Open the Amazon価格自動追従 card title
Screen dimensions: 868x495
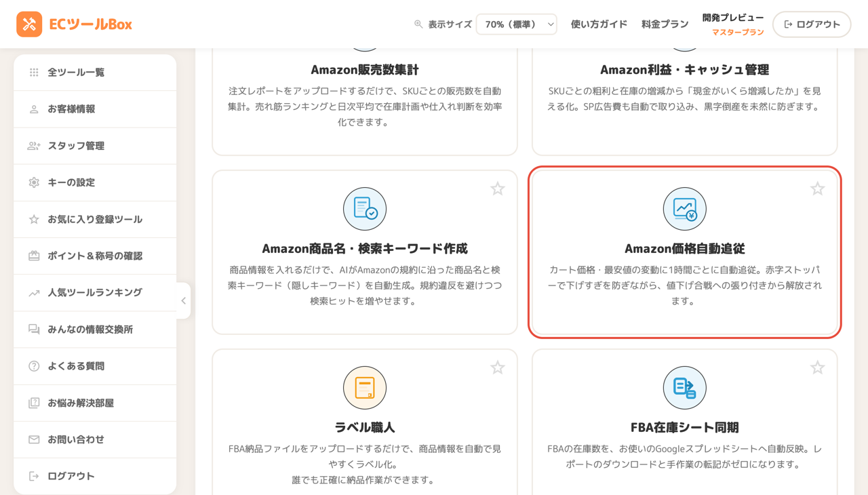pyautogui.click(x=685, y=248)
